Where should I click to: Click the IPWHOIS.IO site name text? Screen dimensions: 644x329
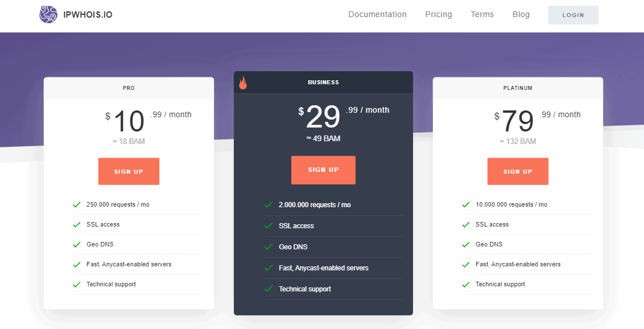click(x=88, y=15)
